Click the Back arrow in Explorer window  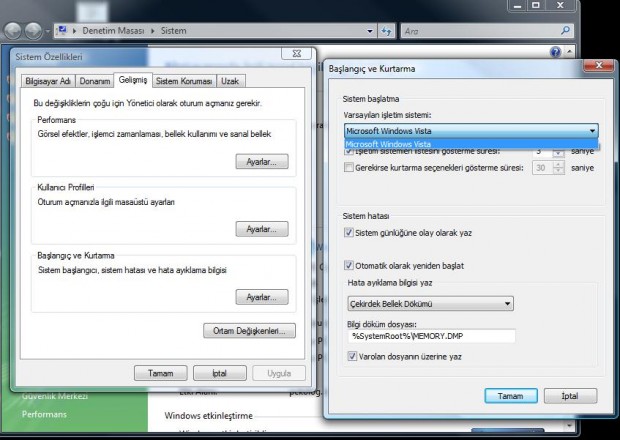(13, 31)
